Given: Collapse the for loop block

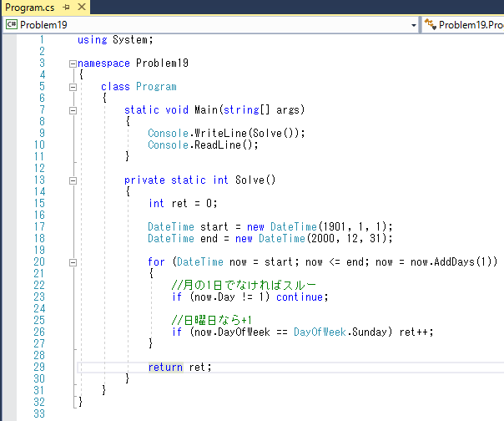Looking at the screenshot, I should click(x=73, y=262).
